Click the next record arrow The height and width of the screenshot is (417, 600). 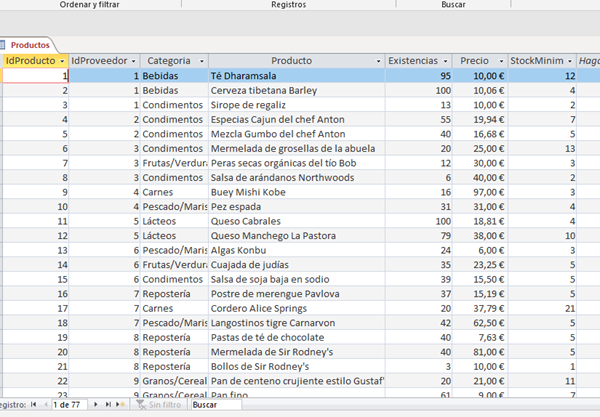point(95,405)
